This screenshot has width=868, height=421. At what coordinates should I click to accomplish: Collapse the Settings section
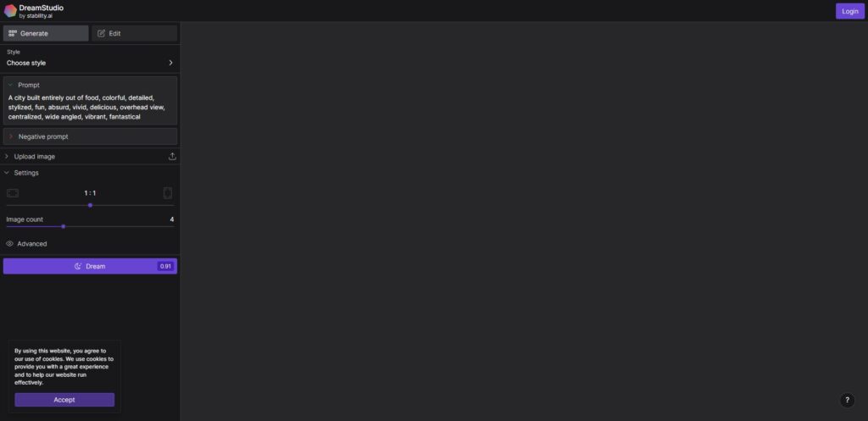click(90, 173)
